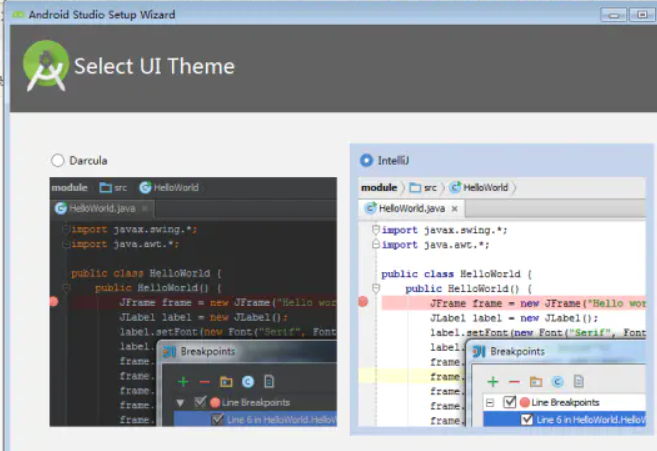The image size is (657, 451).
Task: Select the Line 6 in HelloWorld row in IntelliJ preview
Action: coord(564,420)
